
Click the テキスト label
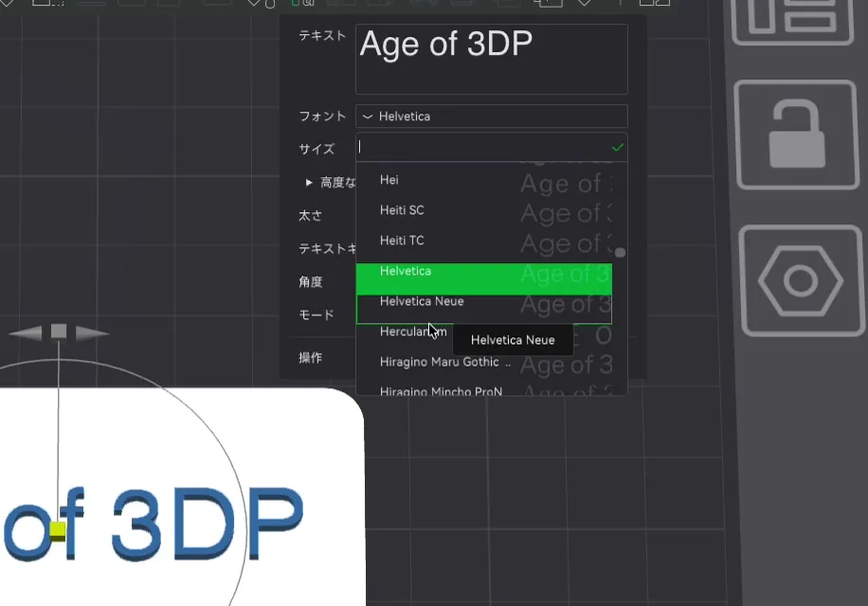[x=322, y=36]
